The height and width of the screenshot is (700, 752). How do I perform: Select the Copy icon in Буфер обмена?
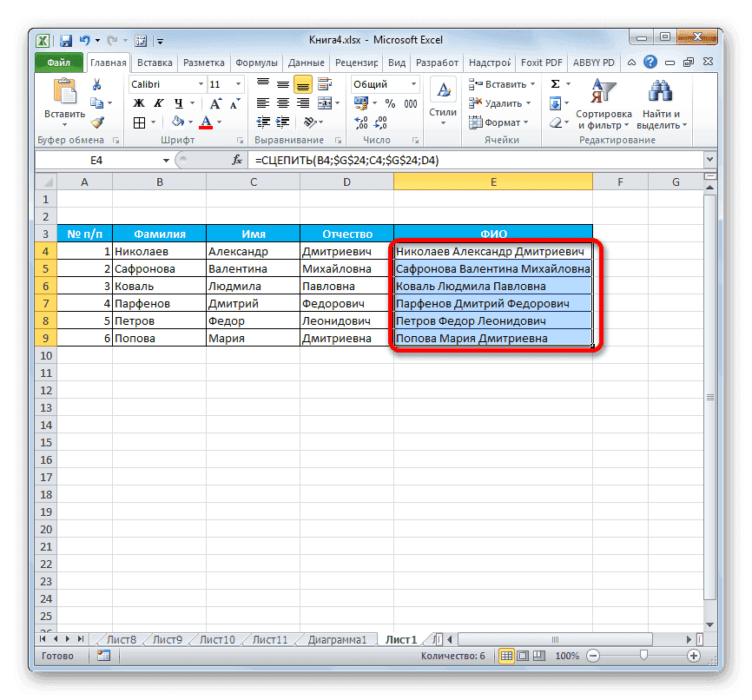pos(98,101)
